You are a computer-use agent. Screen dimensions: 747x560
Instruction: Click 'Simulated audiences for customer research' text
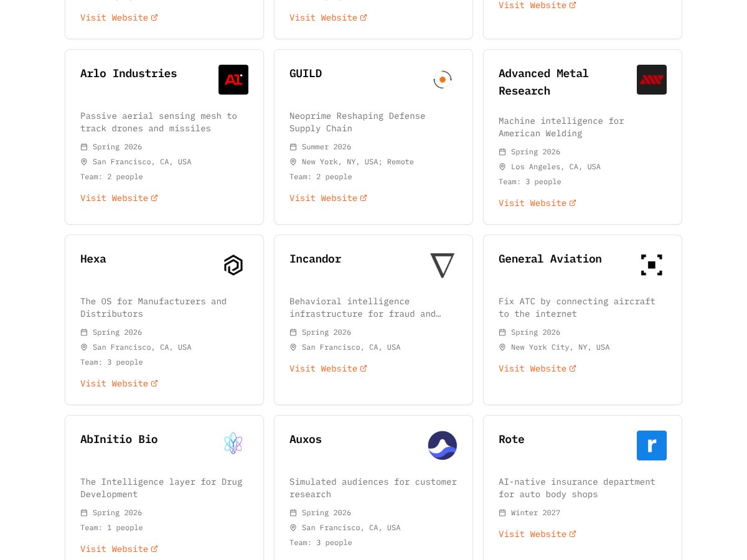[373, 488]
